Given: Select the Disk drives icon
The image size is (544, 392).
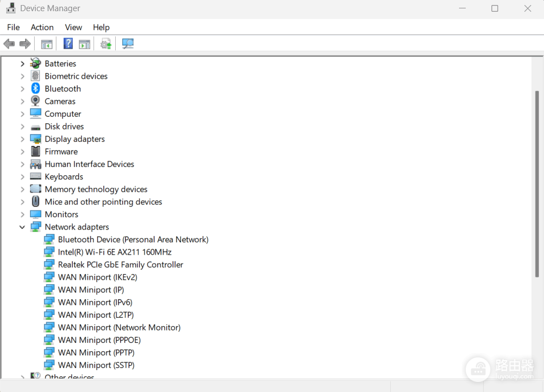Looking at the screenshot, I should [x=35, y=127].
